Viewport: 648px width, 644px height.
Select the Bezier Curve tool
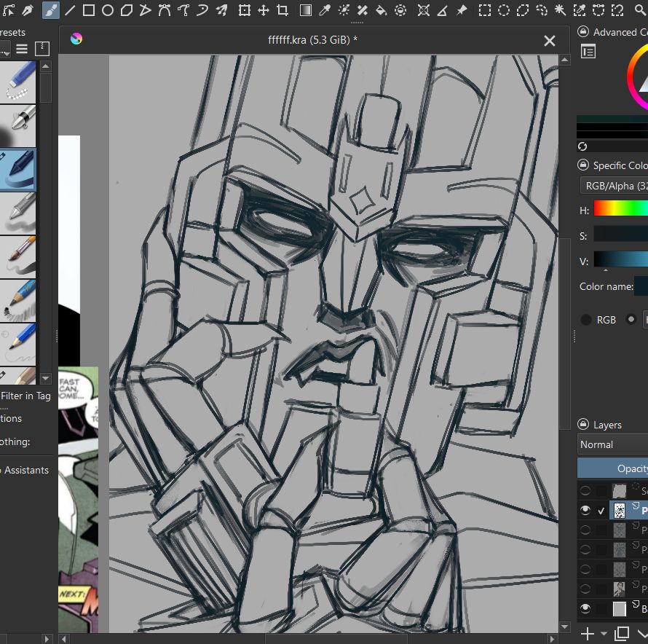pyautogui.click(x=164, y=10)
